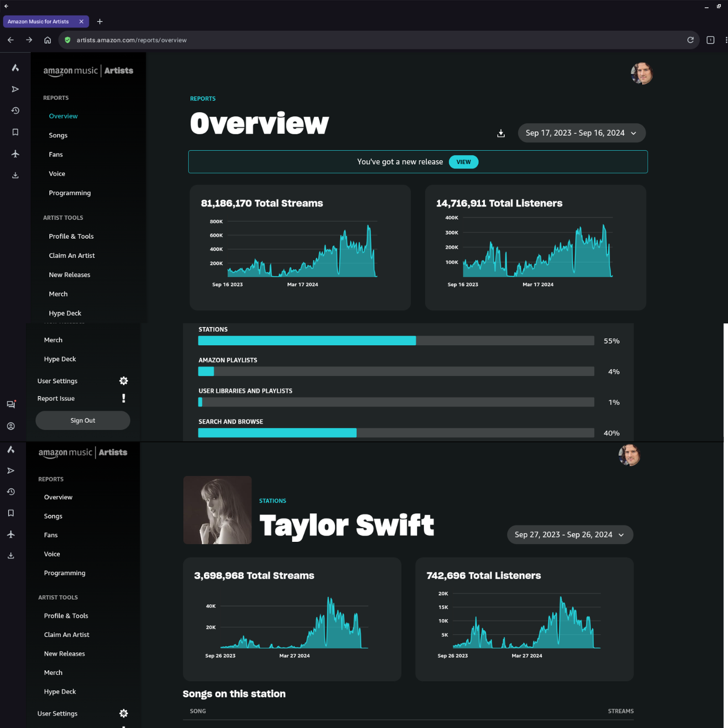The height and width of the screenshot is (728, 728).
Task: Click the downloads icon in the left sidebar
Action: coord(15,175)
